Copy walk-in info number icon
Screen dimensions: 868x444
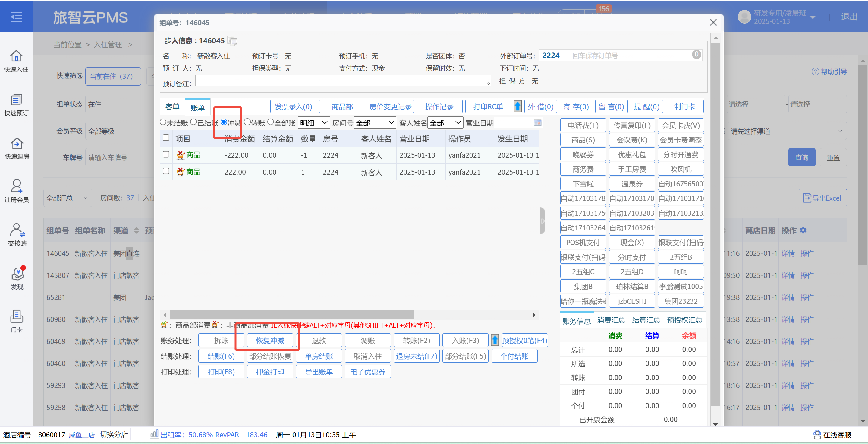point(232,41)
